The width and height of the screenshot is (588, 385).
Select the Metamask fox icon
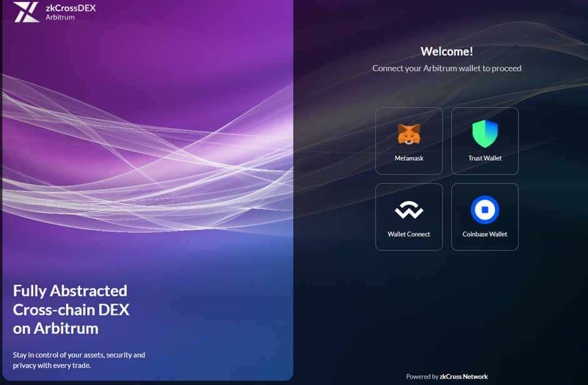click(408, 134)
